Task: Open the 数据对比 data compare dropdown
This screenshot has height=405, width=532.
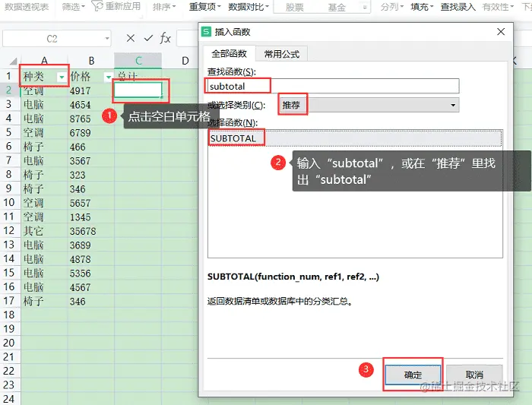Action: [249, 6]
